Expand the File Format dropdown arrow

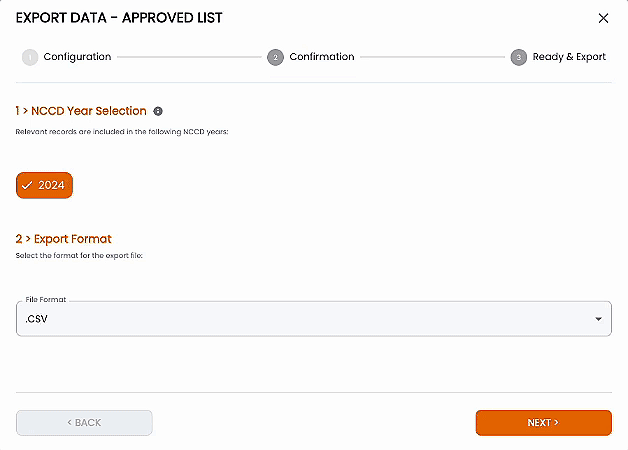(x=598, y=319)
